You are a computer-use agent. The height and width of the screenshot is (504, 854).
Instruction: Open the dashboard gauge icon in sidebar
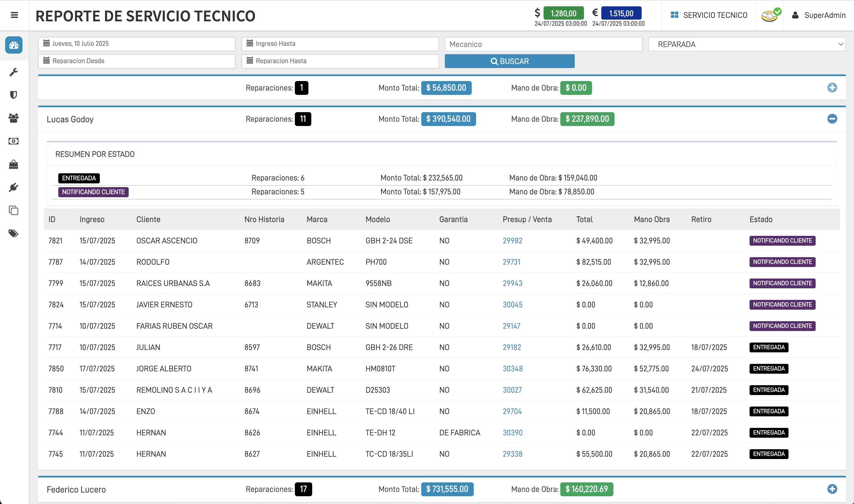[x=14, y=45]
